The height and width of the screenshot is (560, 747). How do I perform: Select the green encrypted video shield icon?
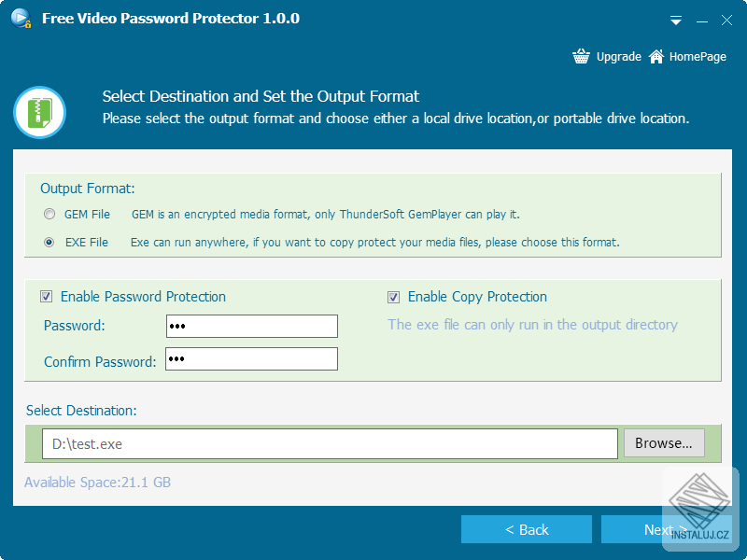tap(39, 112)
